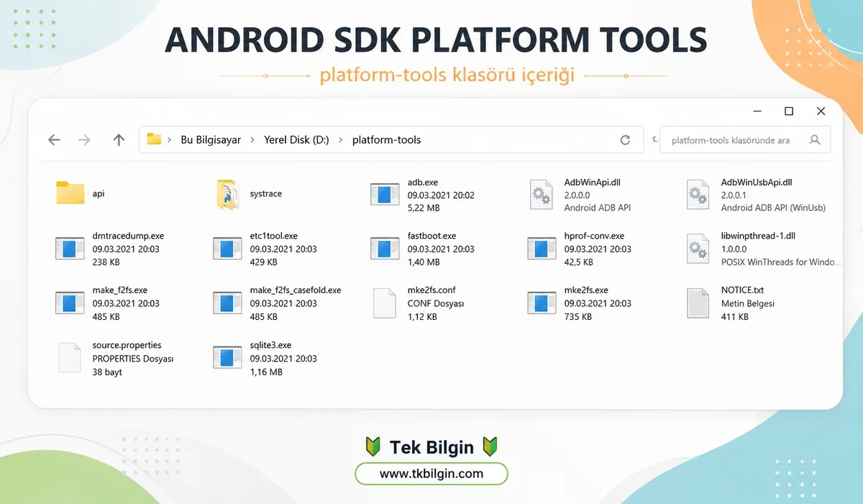Click the CONF Dosyası type label
The width and height of the screenshot is (863, 504).
tap(436, 303)
